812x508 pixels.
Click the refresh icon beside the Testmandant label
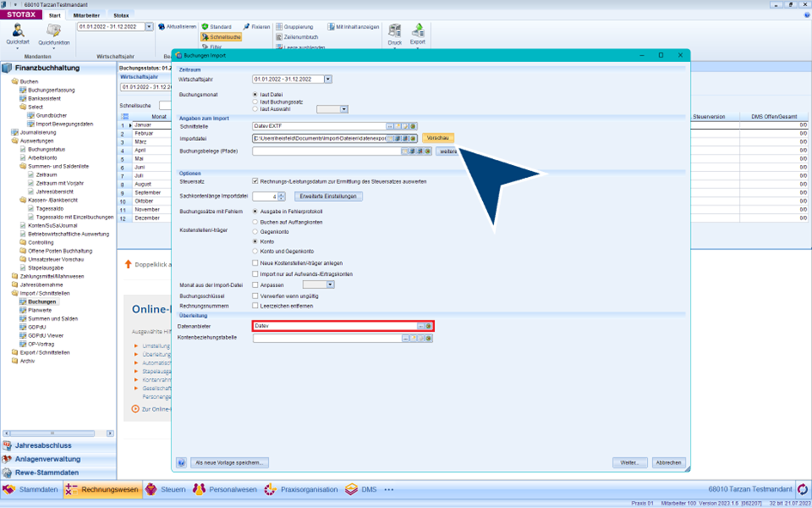tap(803, 489)
